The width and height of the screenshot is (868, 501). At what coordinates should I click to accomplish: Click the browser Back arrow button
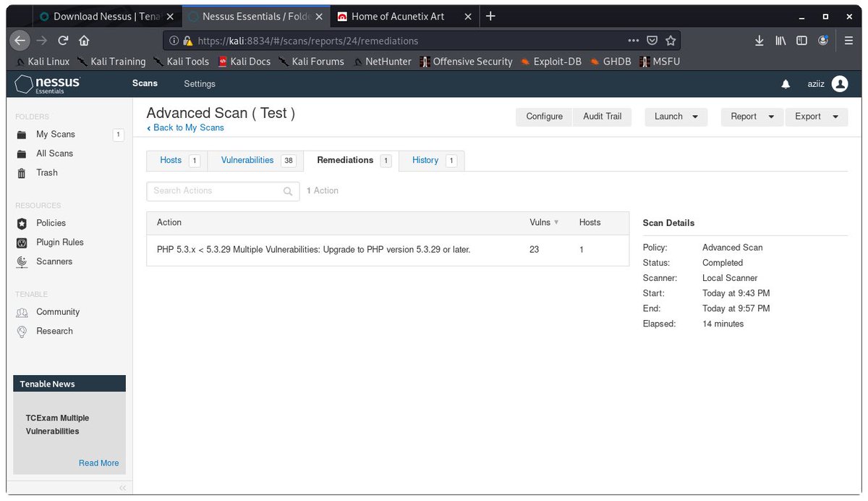pyautogui.click(x=20, y=41)
